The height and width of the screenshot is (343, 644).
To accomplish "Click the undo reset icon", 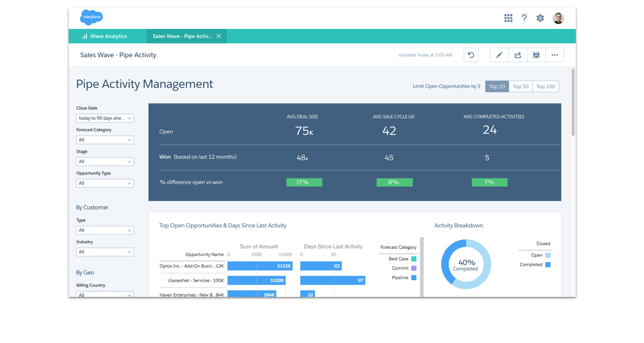I will [x=471, y=55].
